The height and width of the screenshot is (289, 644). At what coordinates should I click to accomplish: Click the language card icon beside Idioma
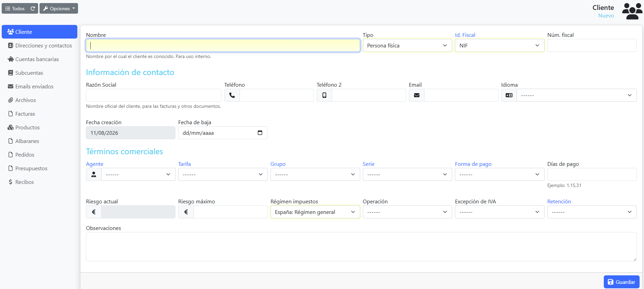pyautogui.click(x=509, y=95)
